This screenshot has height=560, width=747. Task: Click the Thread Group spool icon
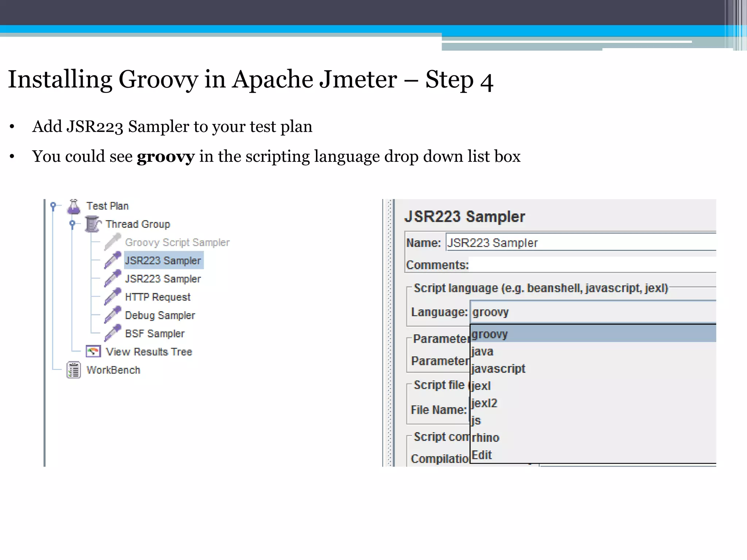click(x=93, y=224)
